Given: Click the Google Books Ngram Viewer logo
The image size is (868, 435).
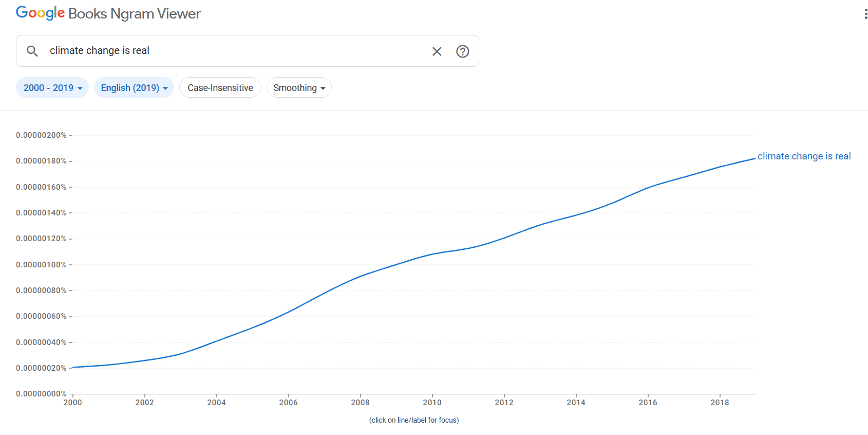Looking at the screenshot, I should [x=108, y=13].
